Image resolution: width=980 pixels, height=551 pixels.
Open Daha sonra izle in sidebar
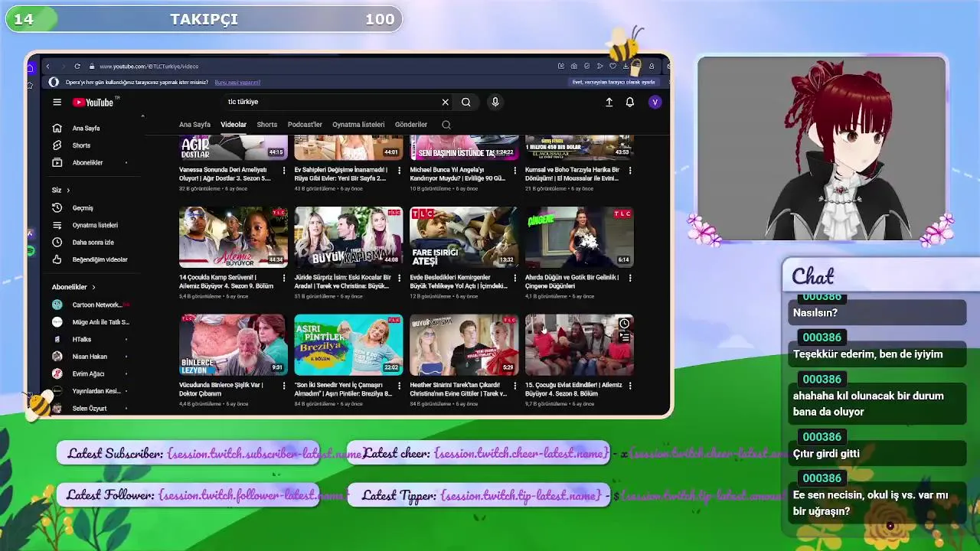click(93, 243)
